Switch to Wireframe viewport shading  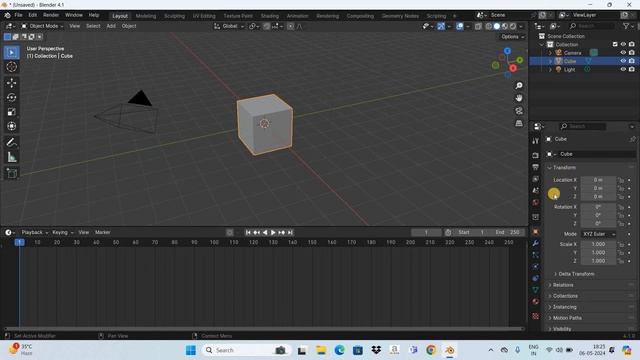[x=489, y=26]
